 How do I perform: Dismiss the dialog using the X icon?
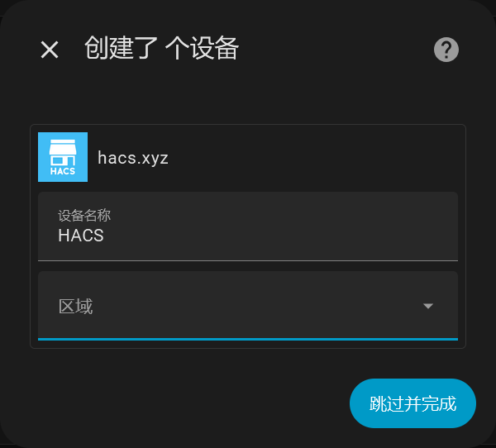click(50, 50)
